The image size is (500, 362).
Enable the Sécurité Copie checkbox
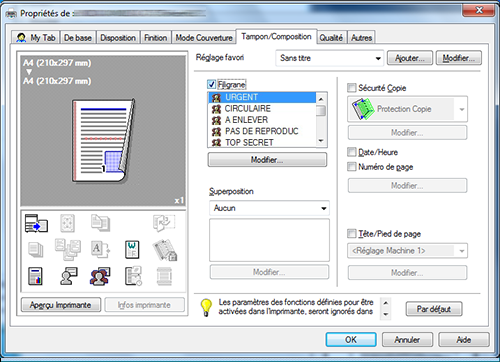click(x=352, y=88)
